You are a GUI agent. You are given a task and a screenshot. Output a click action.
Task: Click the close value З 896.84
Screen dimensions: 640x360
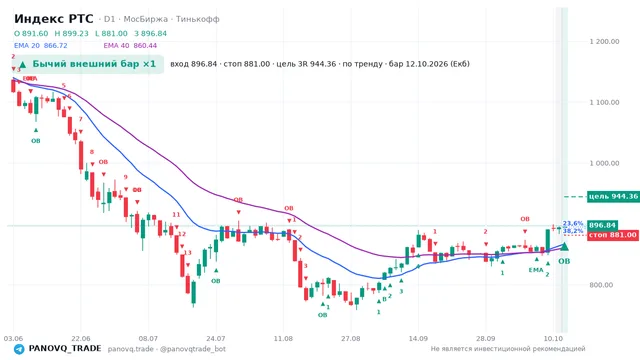click(151, 33)
